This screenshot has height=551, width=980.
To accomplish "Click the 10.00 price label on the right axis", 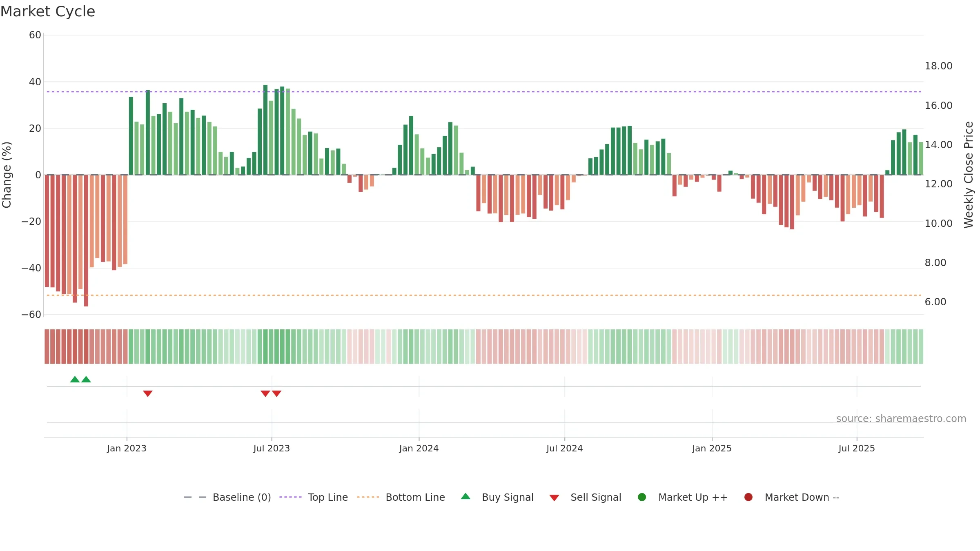I will [938, 223].
